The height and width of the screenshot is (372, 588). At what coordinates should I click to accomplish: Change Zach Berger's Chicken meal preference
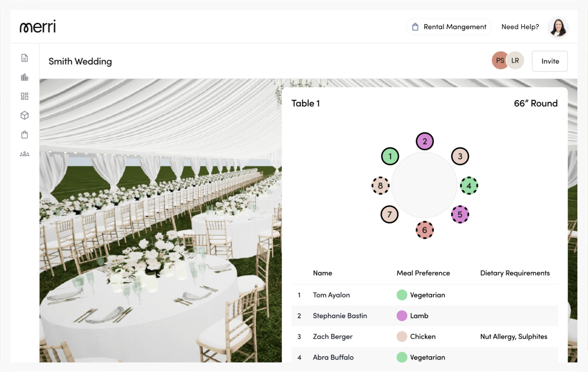(x=402, y=336)
